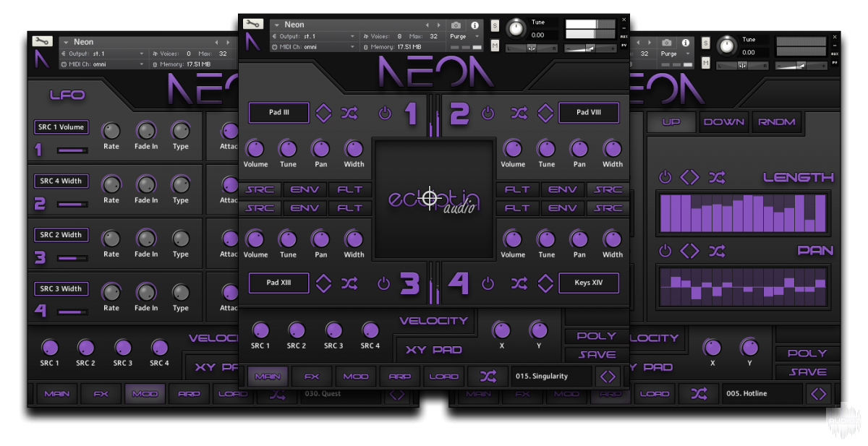Open the MIDI Ch omni dropdown in center window
This screenshot has width=868, height=446.
click(314, 47)
